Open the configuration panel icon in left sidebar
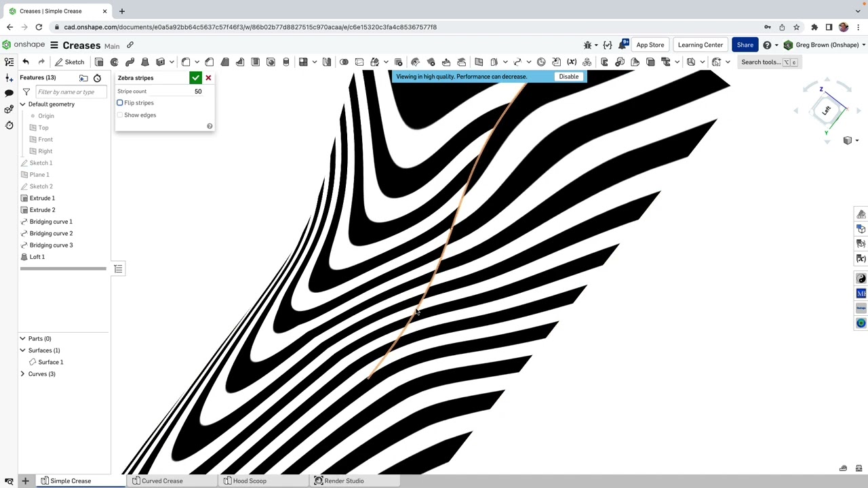 pos(9,109)
